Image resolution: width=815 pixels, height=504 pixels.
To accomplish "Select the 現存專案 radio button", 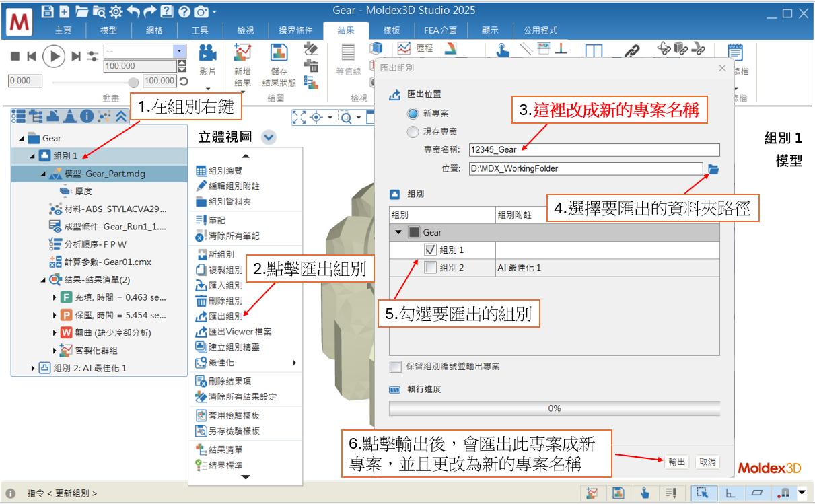I will (x=413, y=131).
